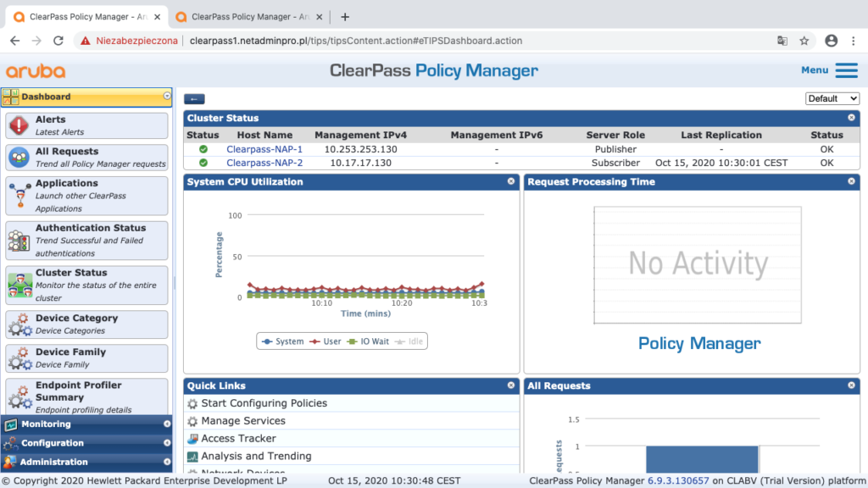Open Chrome's three-dot menu
Screen dimensions: 868x488
[854, 41]
